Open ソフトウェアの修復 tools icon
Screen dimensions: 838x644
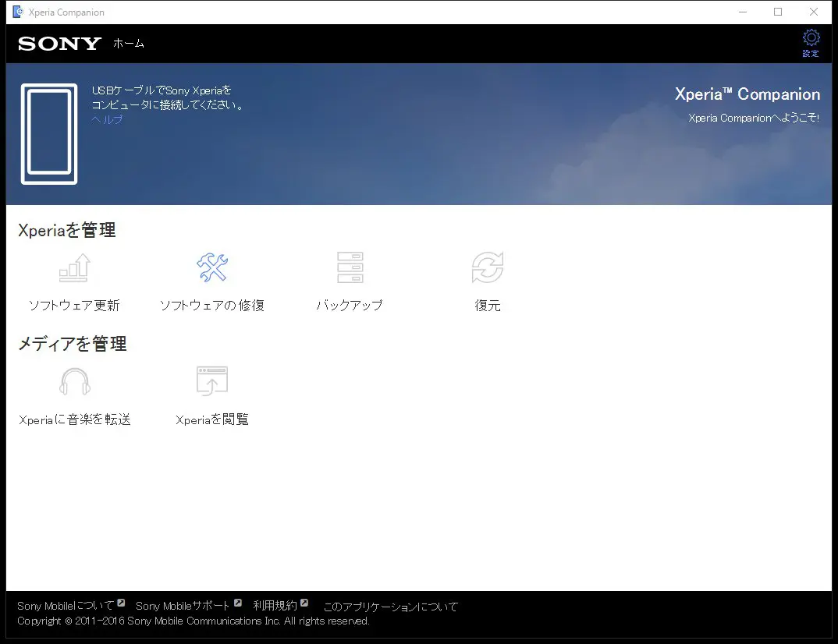point(212,267)
